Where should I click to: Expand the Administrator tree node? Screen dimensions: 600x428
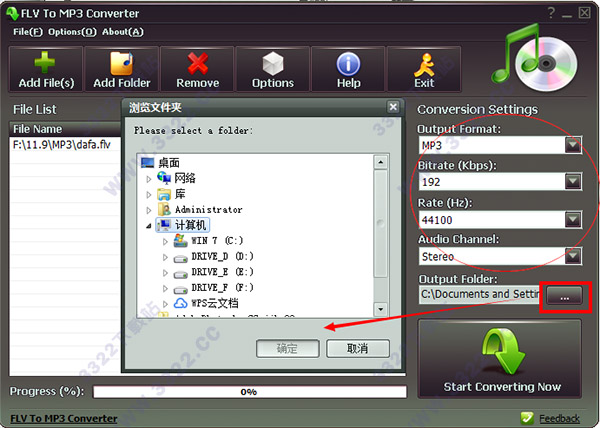(149, 210)
